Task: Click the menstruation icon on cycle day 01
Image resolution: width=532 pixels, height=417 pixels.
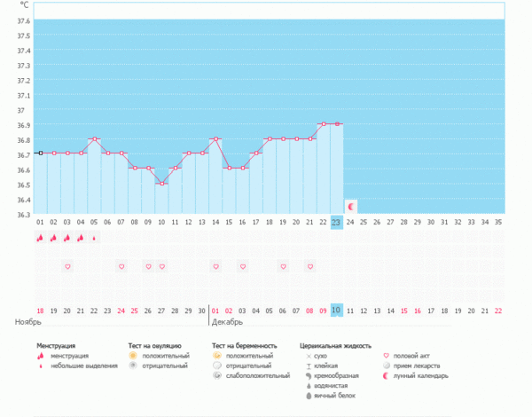Action: point(40,238)
